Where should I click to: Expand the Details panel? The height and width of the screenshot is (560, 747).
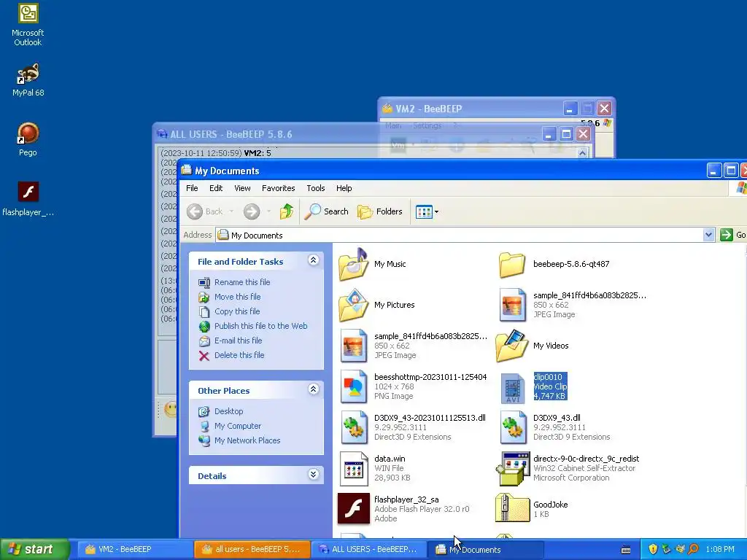tap(313, 474)
